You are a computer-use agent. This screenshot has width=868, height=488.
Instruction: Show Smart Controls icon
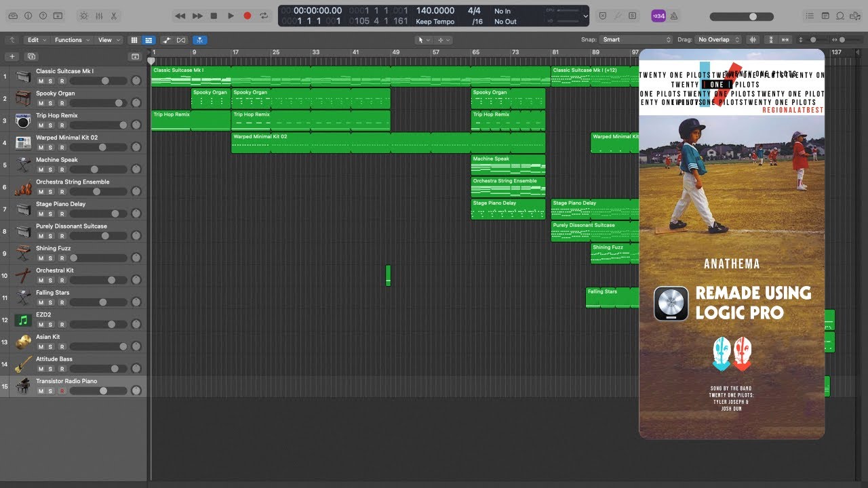tap(83, 16)
